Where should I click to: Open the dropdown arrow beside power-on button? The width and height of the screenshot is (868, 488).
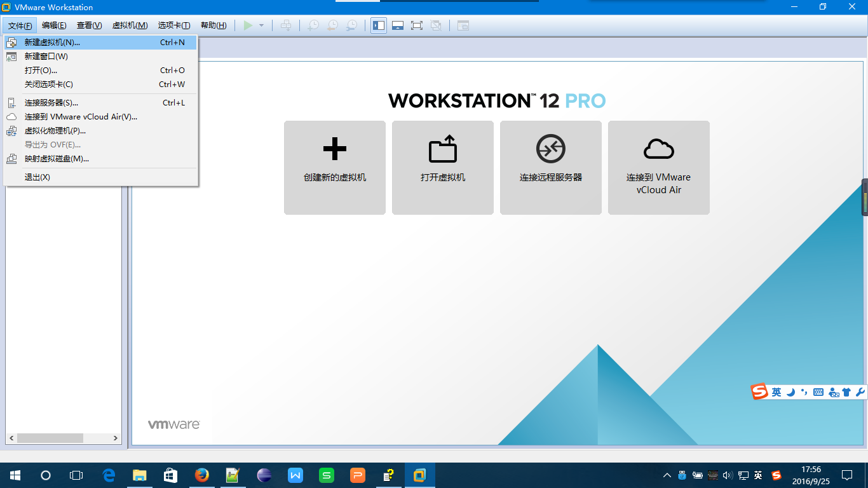[261, 25]
